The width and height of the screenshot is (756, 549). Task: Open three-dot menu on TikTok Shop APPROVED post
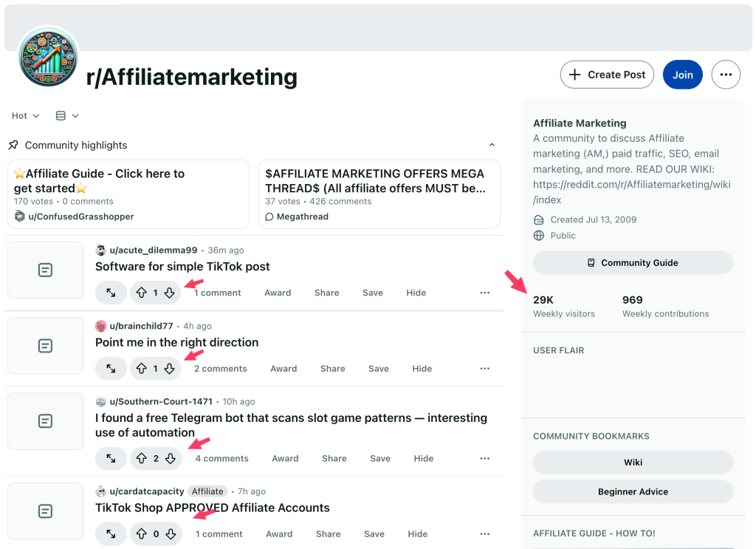click(x=484, y=534)
